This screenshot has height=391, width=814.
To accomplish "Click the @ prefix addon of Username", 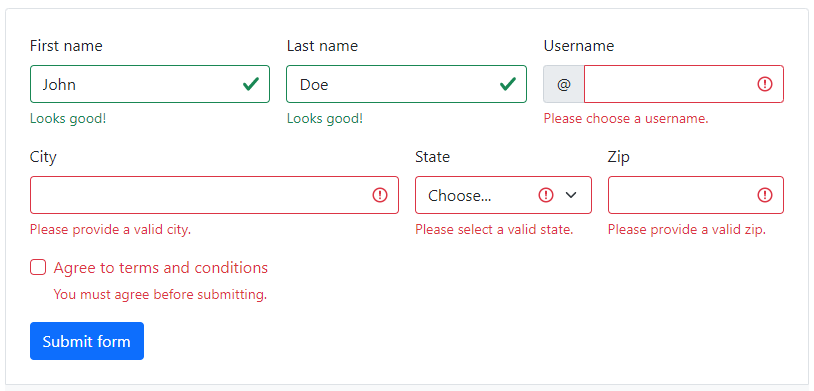I will pyautogui.click(x=564, y=84).
